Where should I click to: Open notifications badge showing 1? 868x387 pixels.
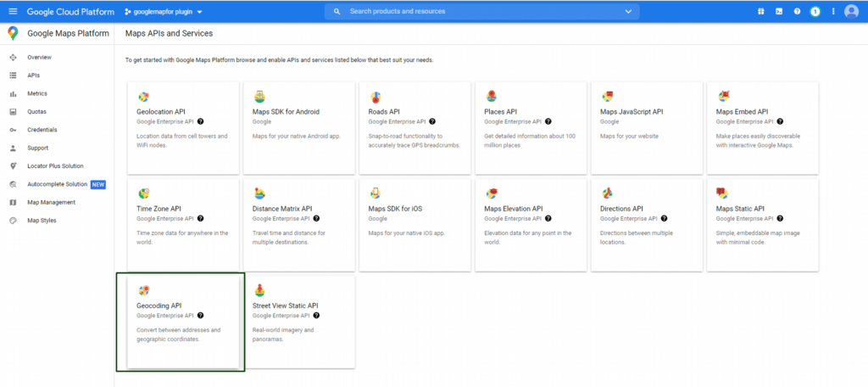pos(815,12)
